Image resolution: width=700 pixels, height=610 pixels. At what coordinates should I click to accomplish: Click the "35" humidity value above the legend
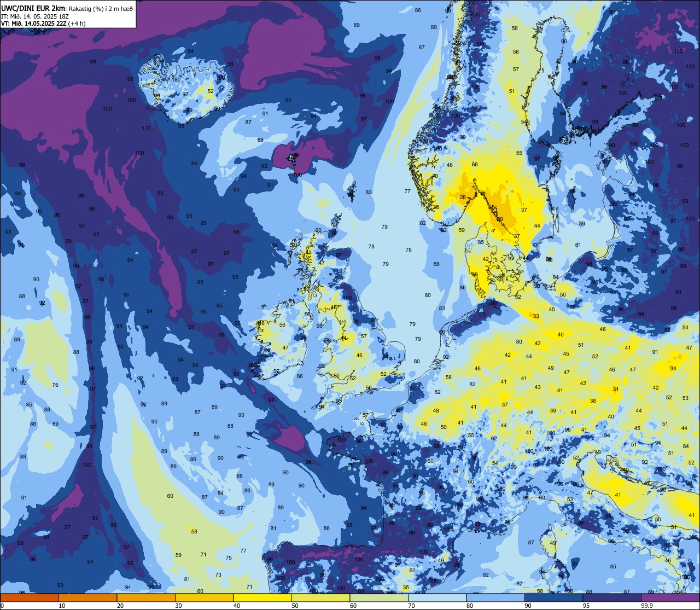[405, 588]
